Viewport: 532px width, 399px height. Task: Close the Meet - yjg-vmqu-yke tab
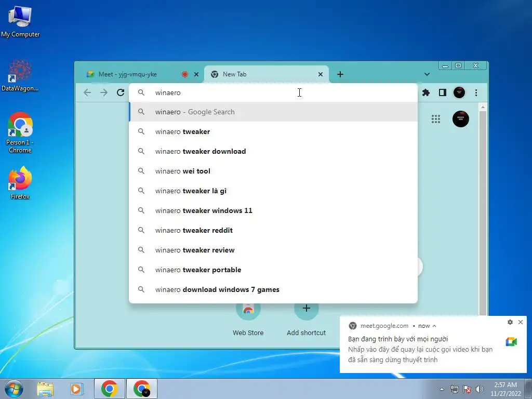[196, 74]
